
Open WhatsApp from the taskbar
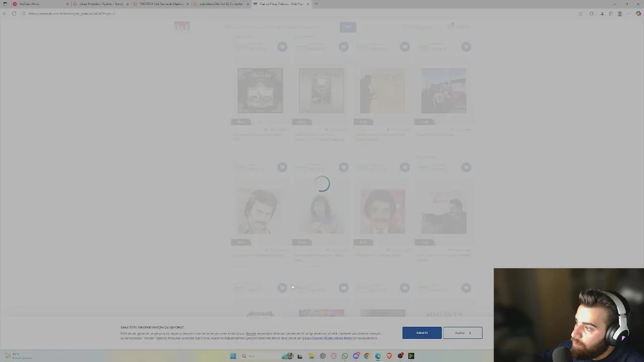pyautogui.click(x=345, y=356)
